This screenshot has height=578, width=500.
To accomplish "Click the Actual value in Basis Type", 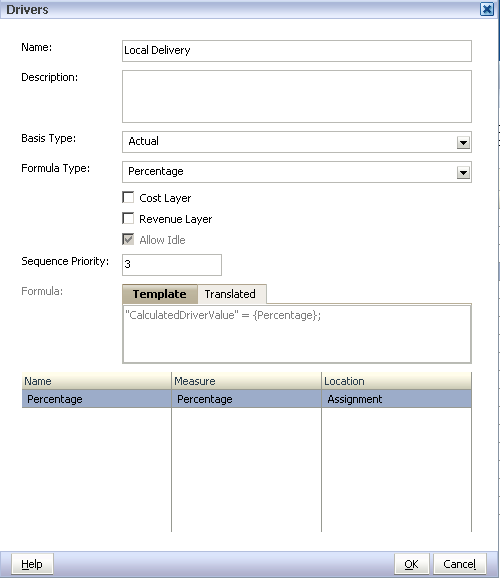I will (x=143, y=141).
